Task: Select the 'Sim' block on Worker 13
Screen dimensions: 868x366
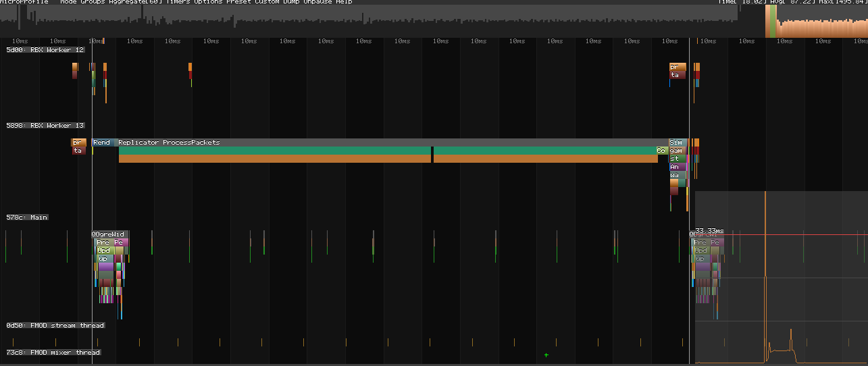Action: pos(678,142)
